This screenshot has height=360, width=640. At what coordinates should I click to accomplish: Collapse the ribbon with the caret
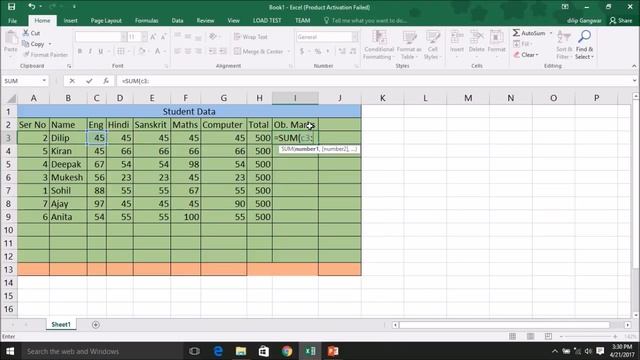(x=634, y=66)
